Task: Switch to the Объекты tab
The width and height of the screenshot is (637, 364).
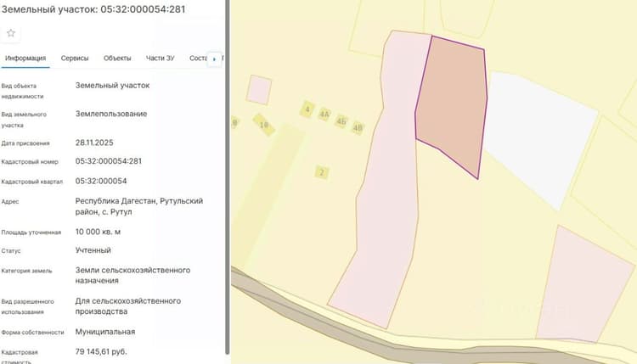Action: coord(117,58)
